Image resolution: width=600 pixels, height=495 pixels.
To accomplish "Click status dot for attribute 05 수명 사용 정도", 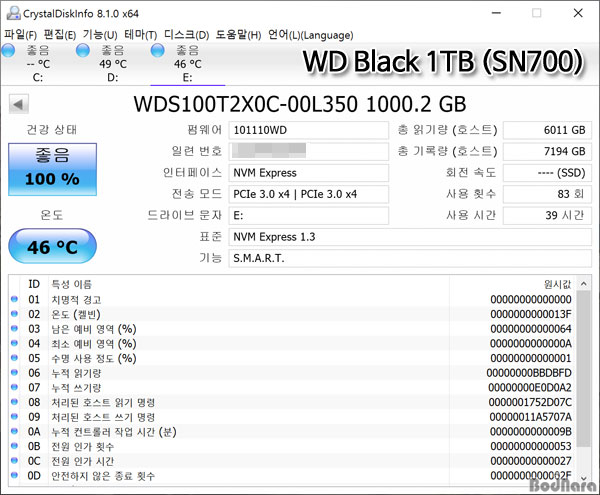I will pos(15,358).
